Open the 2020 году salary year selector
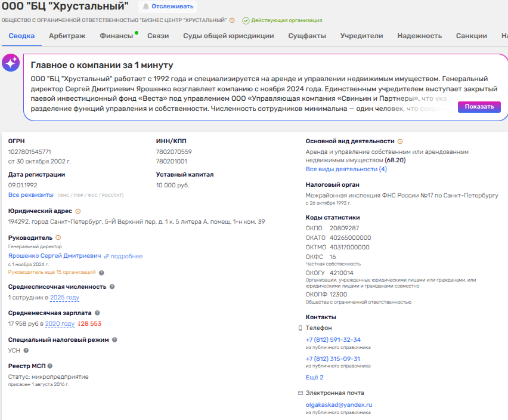The width and height of the screenshot is (508, 420). [x=60, y=324]
